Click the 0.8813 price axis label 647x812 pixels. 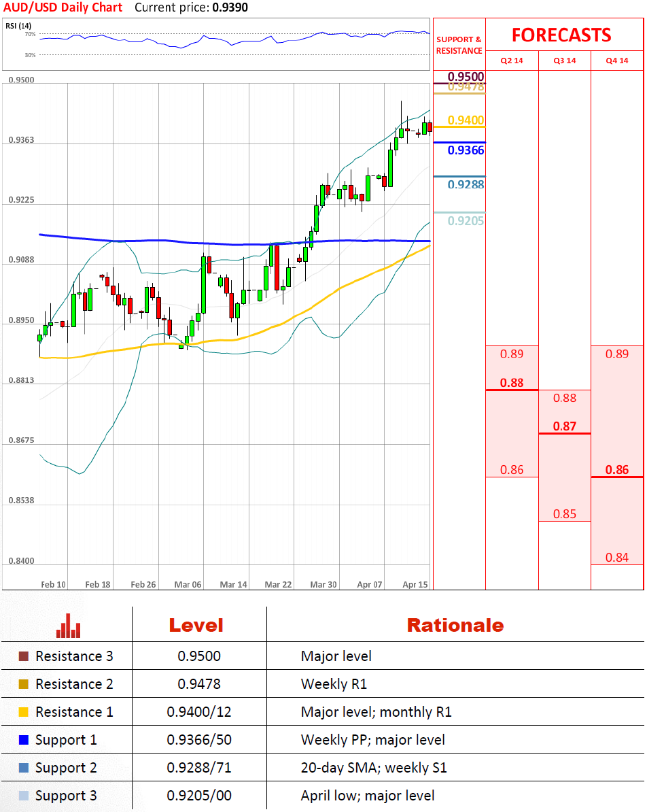(x=21, y=380)
